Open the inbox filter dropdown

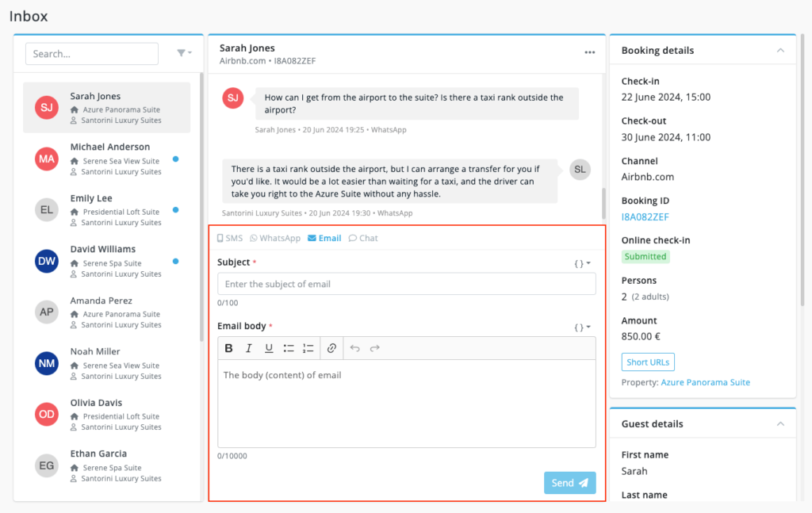pos(184,53)
